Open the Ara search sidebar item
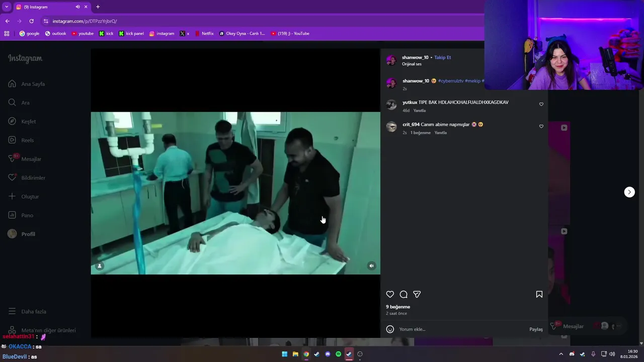644x362 pixels. click(19, 103)
